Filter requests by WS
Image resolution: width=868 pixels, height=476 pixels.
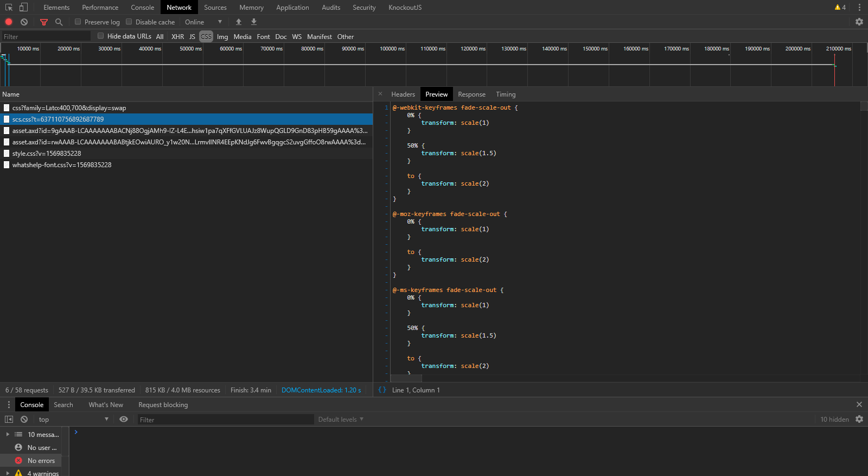(297, 36)
